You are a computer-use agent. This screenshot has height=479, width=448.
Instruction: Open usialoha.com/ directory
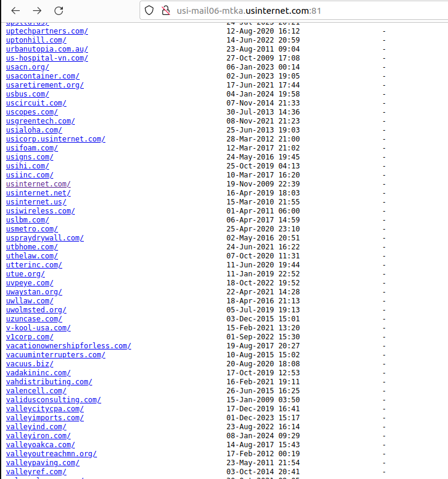click(x=34, y=130)
